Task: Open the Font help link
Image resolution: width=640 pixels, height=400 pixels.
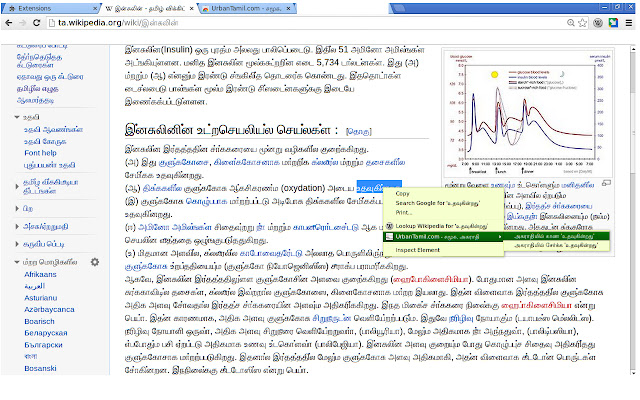Action: click(x=40, y=153)
